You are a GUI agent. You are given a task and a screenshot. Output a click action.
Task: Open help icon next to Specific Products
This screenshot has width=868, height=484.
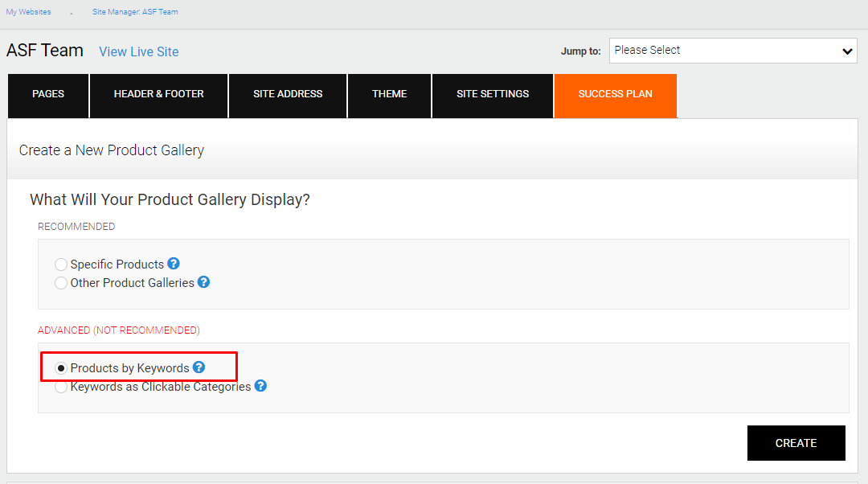pyautogui.click(x=174, y=264)
